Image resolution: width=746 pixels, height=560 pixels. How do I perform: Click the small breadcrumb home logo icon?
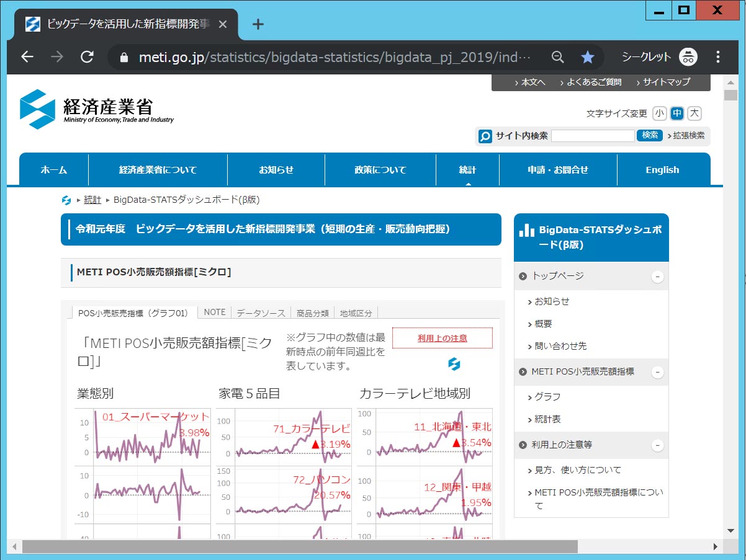coord(66,200)
